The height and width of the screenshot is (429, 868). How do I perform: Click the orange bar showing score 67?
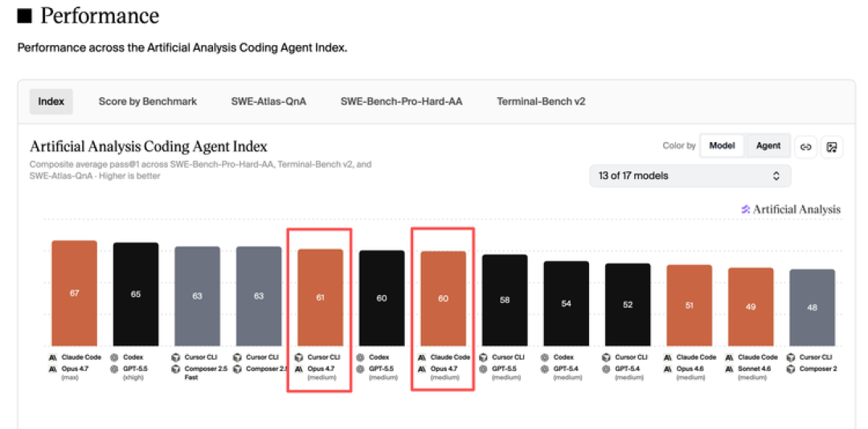point(74,293)
